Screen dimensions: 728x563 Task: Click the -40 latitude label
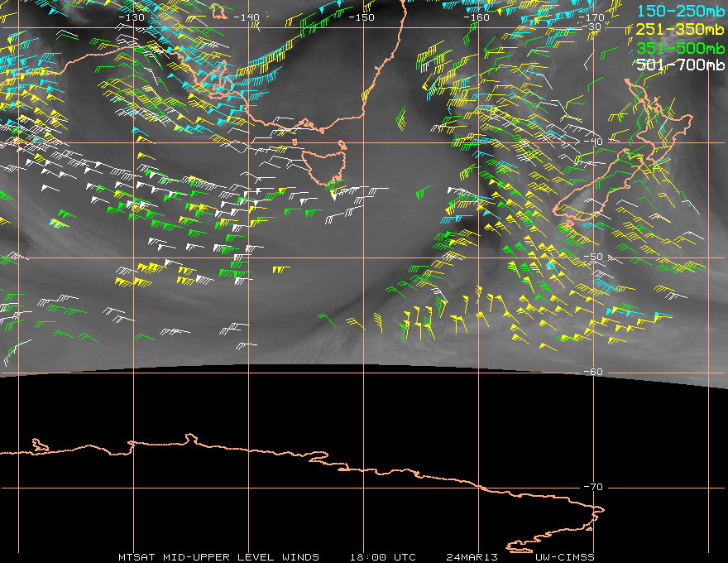tap(593, 142)
